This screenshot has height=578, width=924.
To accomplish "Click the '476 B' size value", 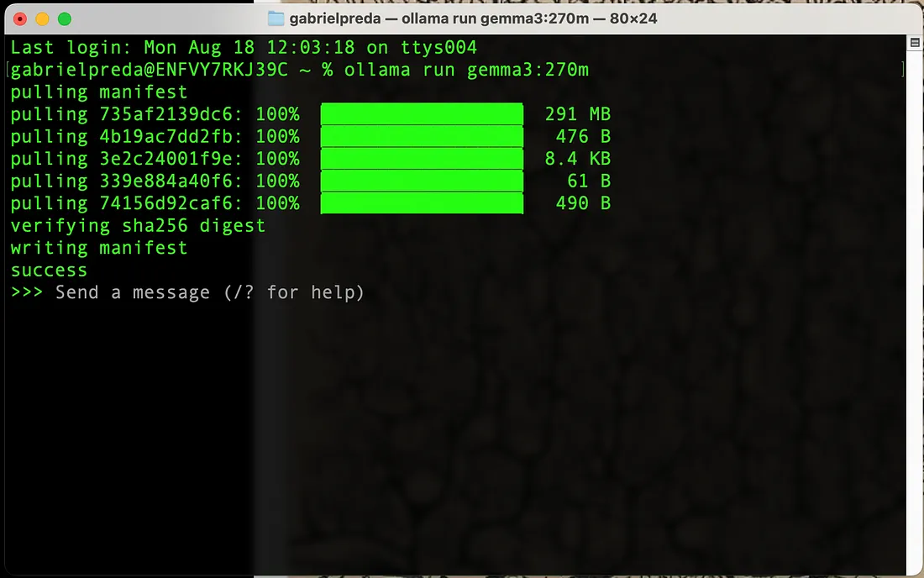I will point(583,136).
